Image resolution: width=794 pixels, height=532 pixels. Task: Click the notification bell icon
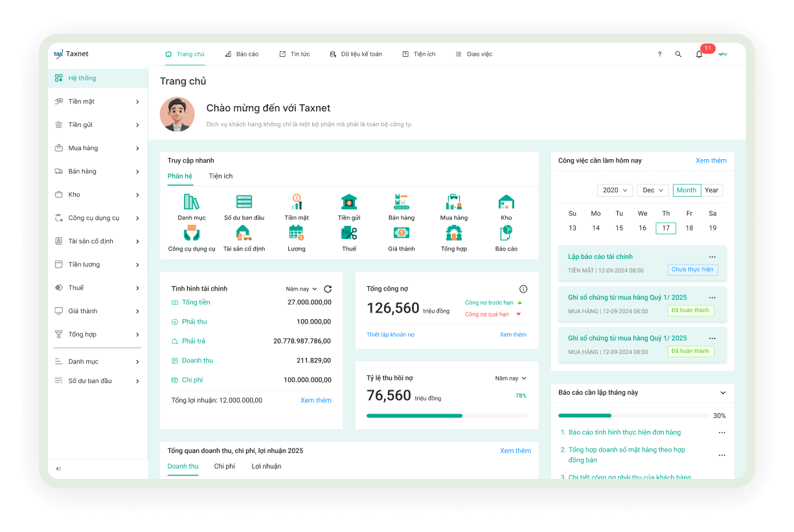(x=699, y=54)
